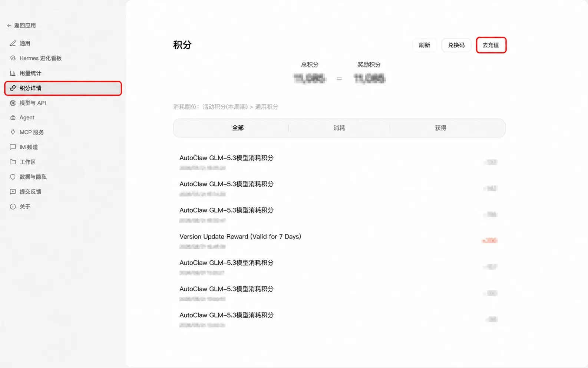
Task: Click the 消耗顺位 consumption order text
Action: tap(225, 107)
